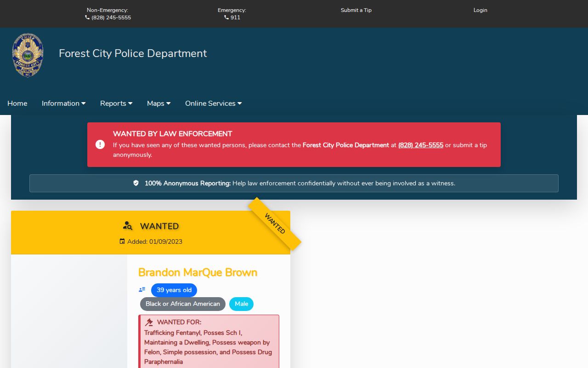Click the Trafficking Fentanyl charges text
Viewport: 588px width, 368px height.
click(x=208, y=347)
